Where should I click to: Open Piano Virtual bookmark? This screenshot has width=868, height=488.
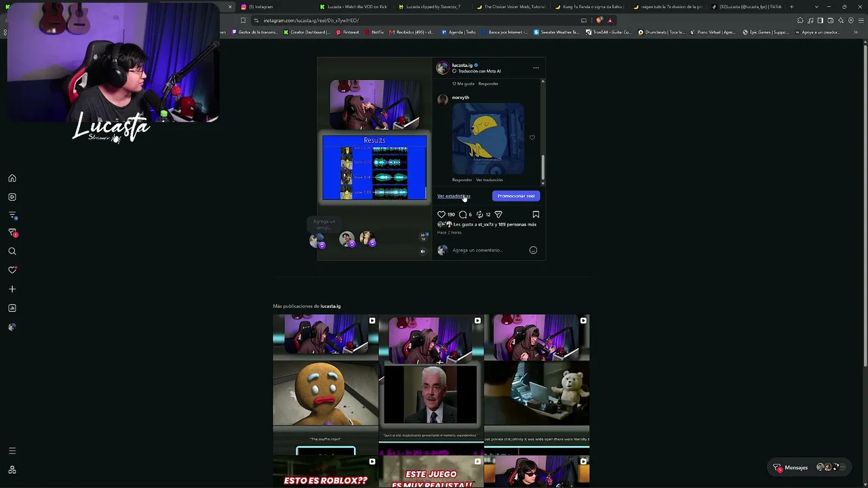pos(713,32)
